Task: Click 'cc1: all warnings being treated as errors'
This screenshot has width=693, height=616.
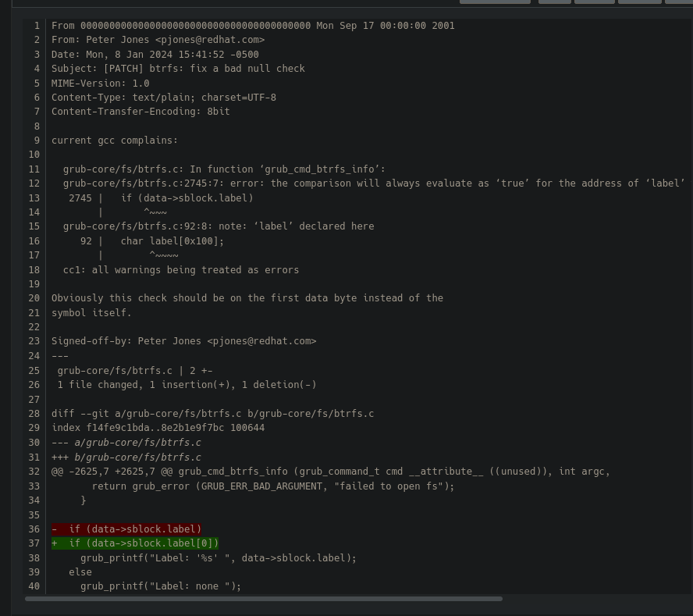Action: coord(181,270)
